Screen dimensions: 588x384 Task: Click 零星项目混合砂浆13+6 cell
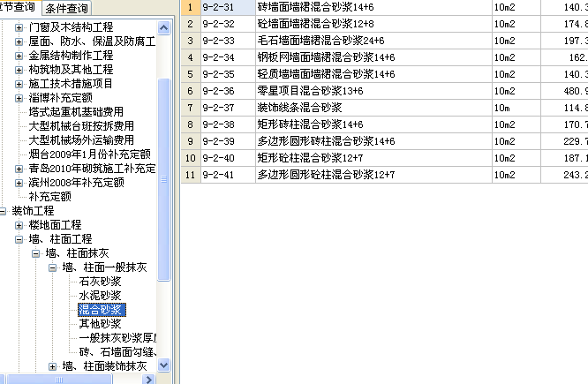click(x=373, y=91)
